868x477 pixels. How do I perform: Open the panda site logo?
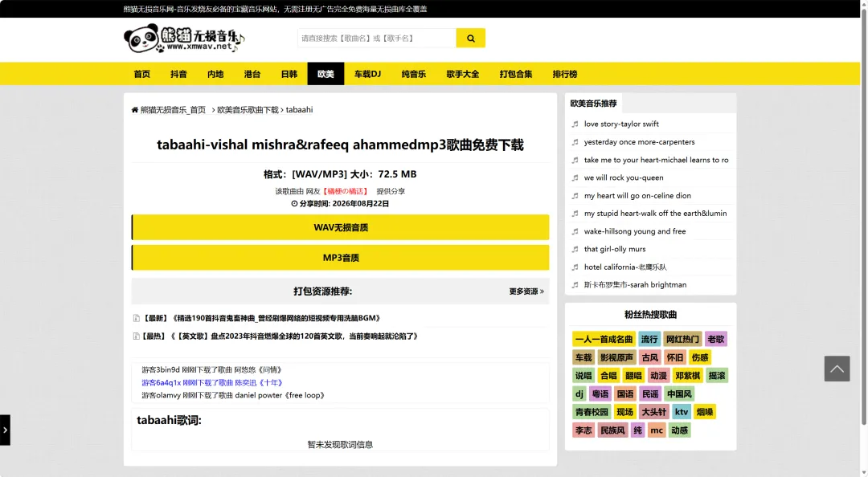pyautogui.click(x=184, y=39)
